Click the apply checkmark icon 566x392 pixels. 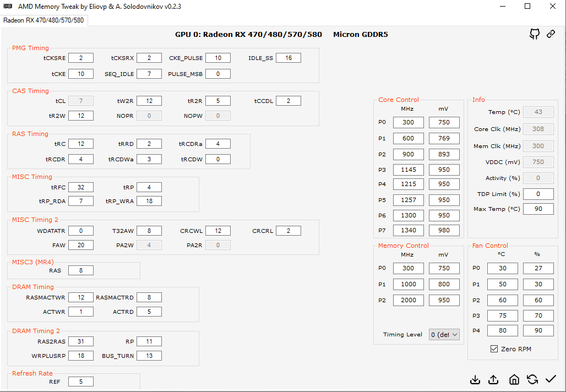click(551, 379)
